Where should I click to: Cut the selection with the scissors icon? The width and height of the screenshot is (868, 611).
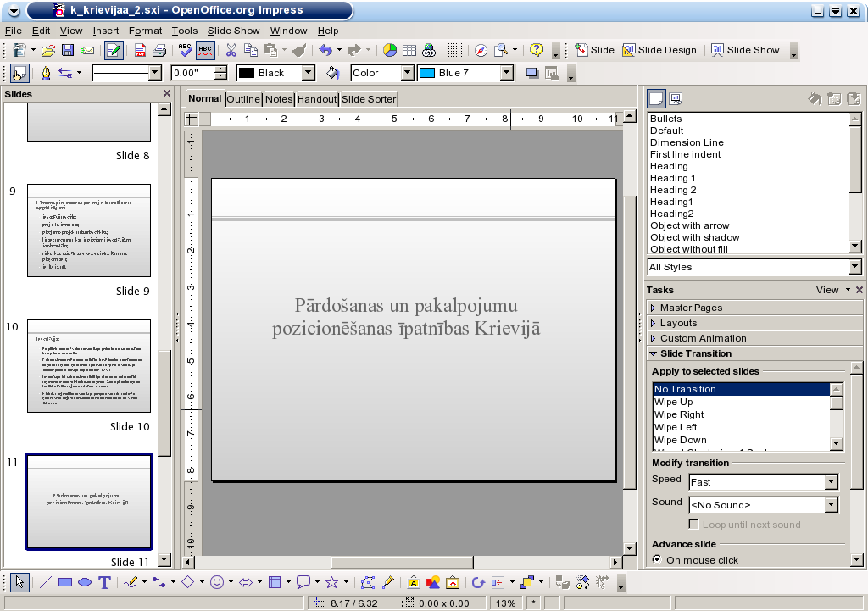[x=231, y=50]
